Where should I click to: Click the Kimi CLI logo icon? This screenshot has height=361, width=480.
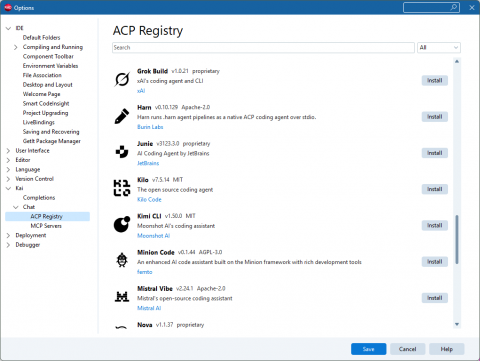tap(122, 224)
